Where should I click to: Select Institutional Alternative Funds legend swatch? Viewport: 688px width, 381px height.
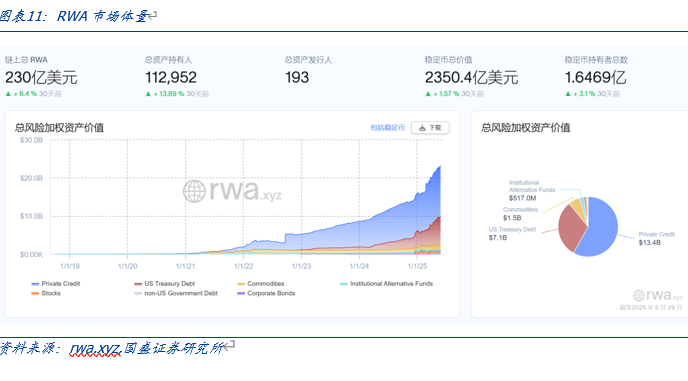[344, 284]
